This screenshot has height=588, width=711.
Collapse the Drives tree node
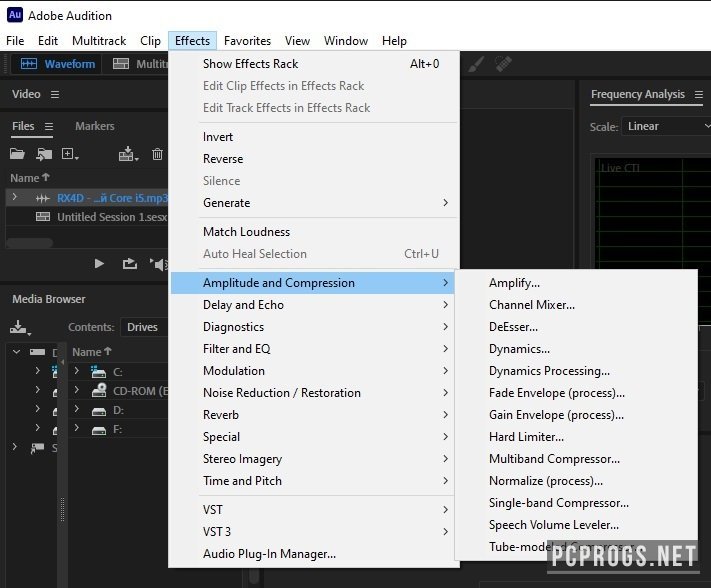(x=16, y=352)
